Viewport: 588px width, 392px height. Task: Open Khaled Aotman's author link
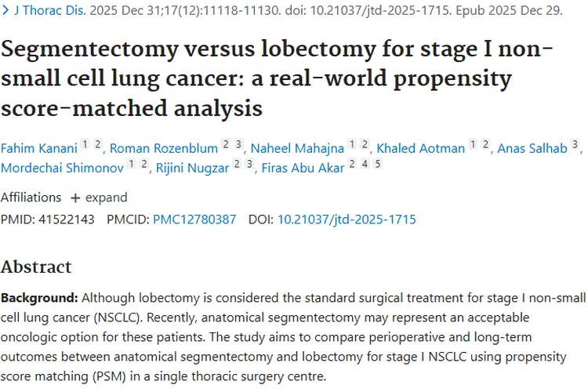(421, 148)
